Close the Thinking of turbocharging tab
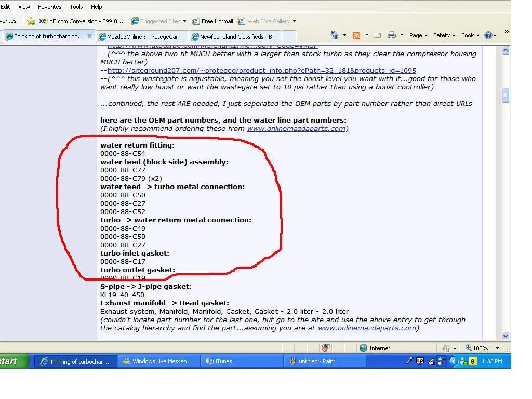532x399 pixels. 90,36
